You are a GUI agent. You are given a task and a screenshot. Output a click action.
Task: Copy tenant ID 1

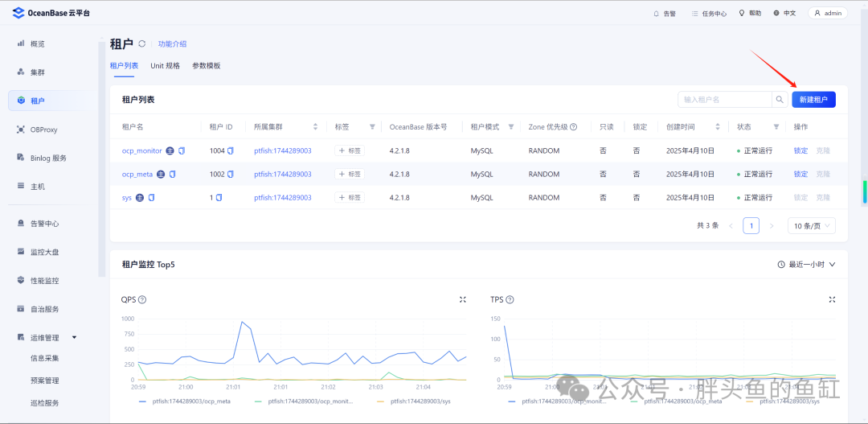pos(219,197)
